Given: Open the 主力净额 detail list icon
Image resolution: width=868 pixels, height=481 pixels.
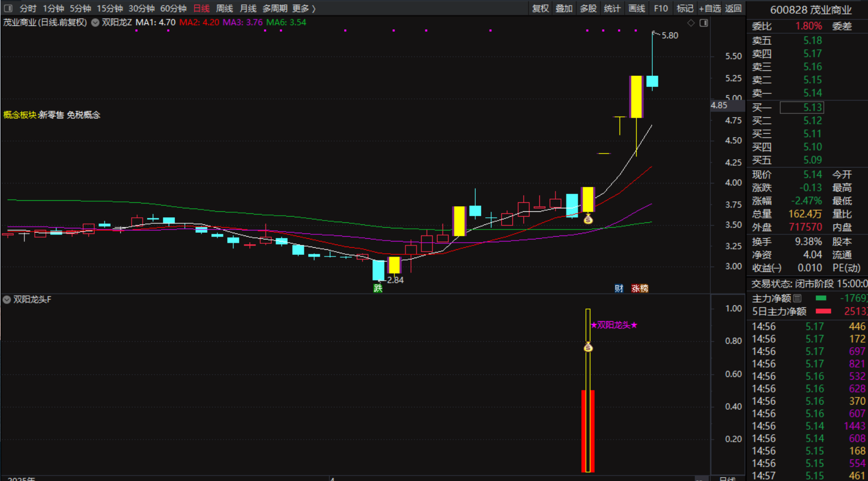Looking at the screenshot, I should point(797,299).
